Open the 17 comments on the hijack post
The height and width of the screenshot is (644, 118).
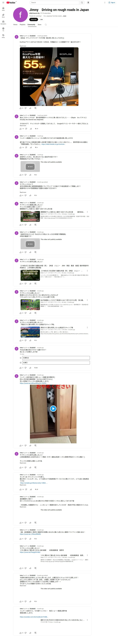coord(36,129)
